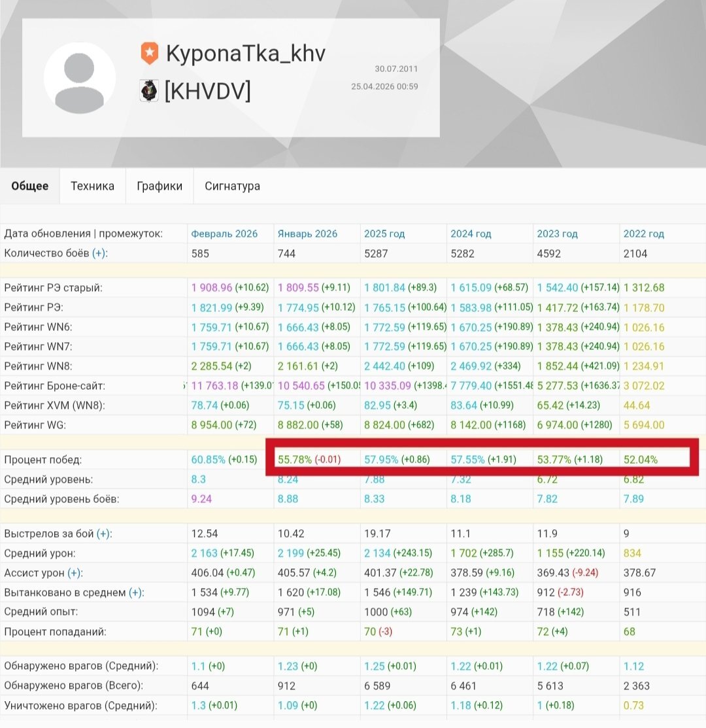Open the Февраль 2026 period link
Viewport: 706px width, 728px height.
pos(224,234)
